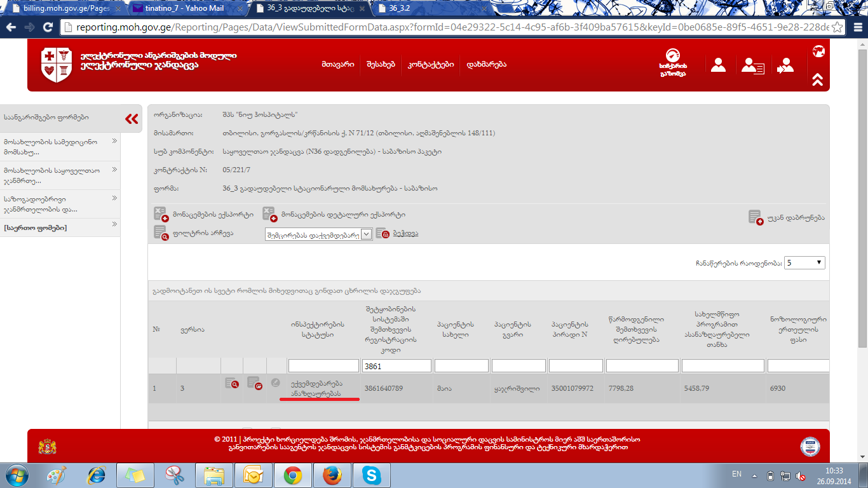The width and height of the screenshot is (868, 488).
Task: Click the user details card icon
Action: [753, 65]
